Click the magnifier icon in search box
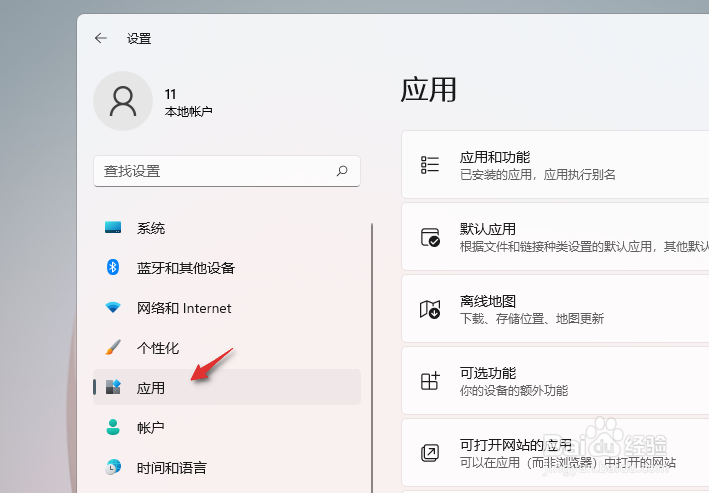The image size is (709, 493). (x=342, y=171)
